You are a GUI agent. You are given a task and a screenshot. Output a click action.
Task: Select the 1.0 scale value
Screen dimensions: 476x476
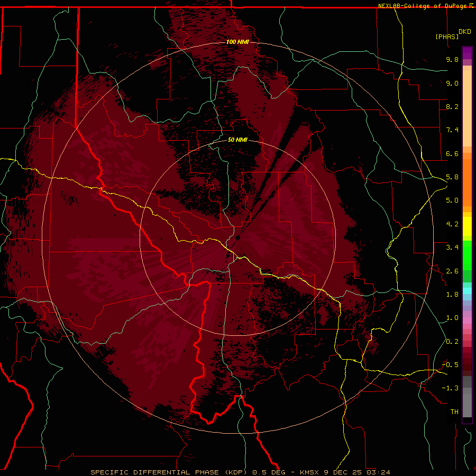452,318
